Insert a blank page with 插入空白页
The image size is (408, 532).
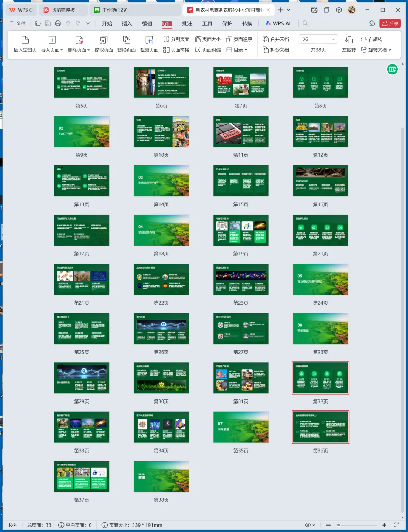pos(25,44)
